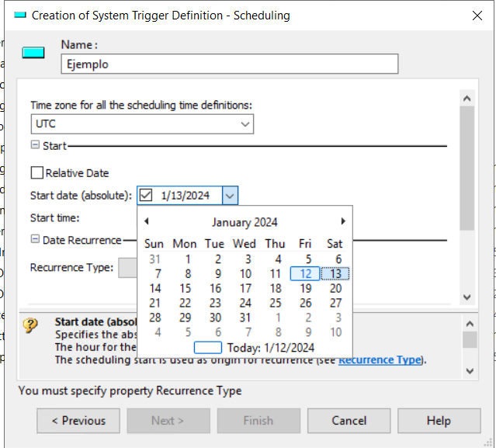
Task: Click the Today blue rectangle marker
Action: [x=208, y=348]
